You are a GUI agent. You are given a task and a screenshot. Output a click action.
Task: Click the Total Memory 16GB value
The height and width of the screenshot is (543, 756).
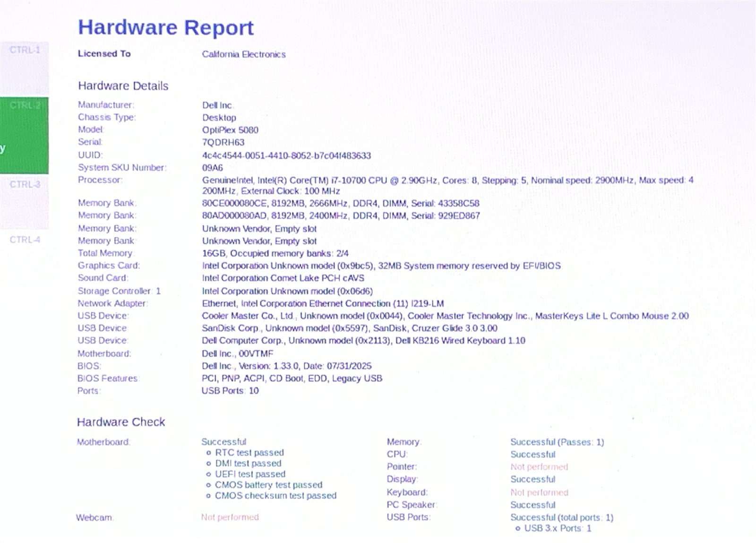(x=275, y=253)
